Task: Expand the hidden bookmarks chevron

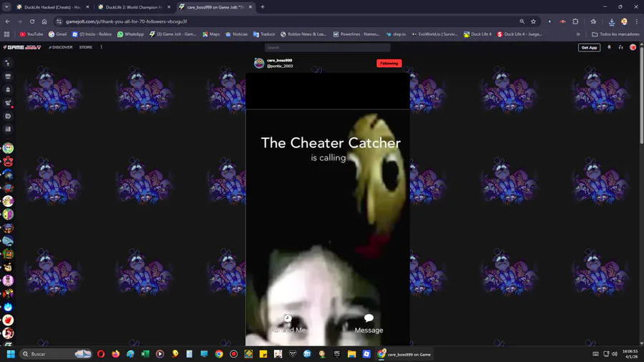Action: pos(578,34)
